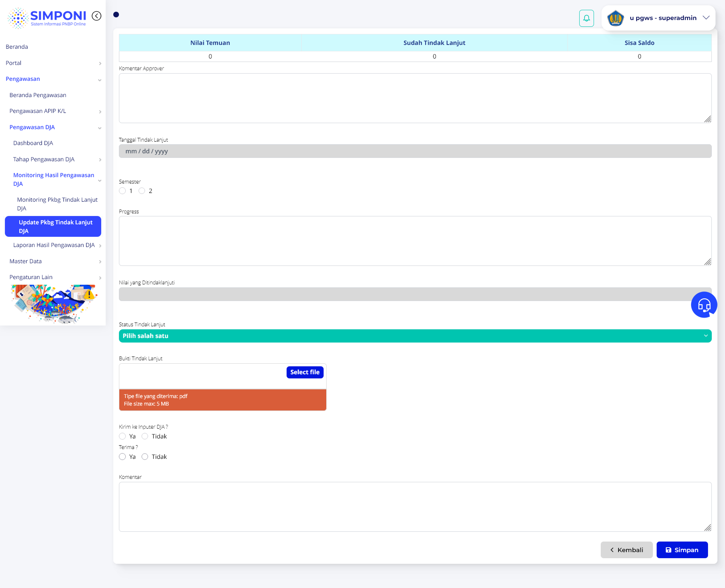This screenshot has height=588, width=725.
Task: Click the SIMPONI logo
Action: [47, 18]
